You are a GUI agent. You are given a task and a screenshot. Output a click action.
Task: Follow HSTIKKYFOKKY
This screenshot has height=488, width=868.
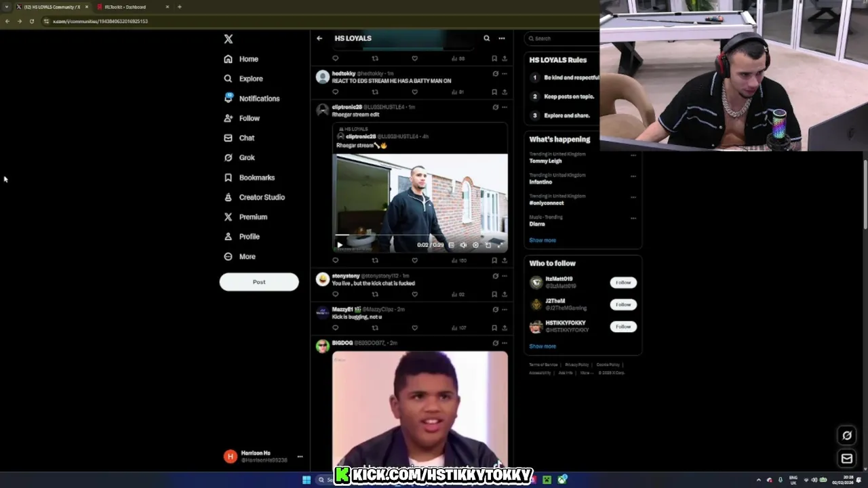click(x=623, y=327)
